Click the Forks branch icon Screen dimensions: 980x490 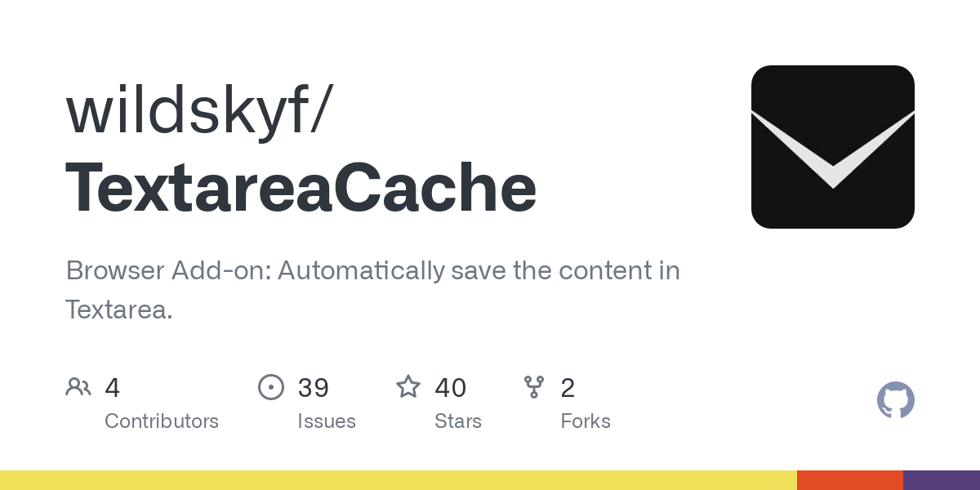point(534,387)
